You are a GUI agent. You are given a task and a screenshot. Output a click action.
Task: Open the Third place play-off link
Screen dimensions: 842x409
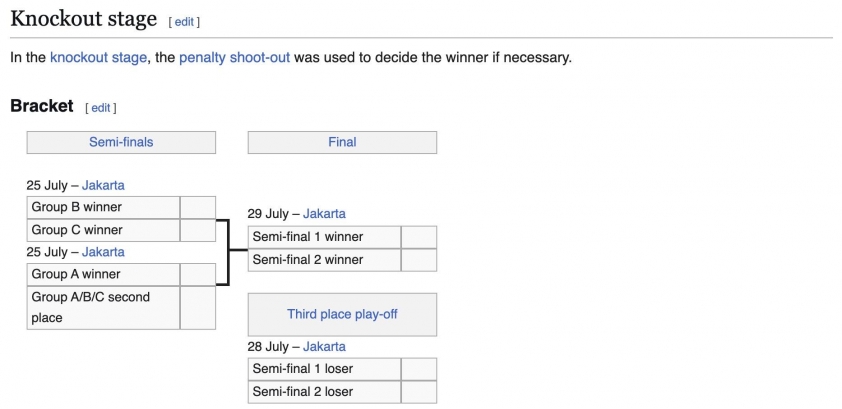(x=342, y=314)
